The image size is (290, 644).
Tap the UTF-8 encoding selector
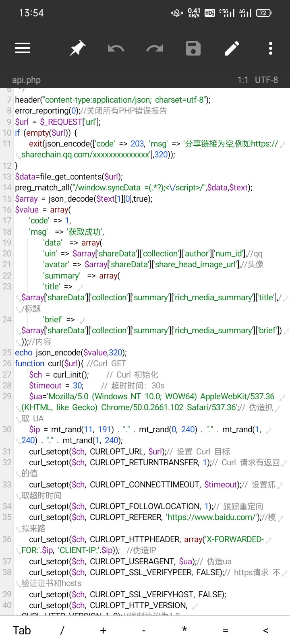point(266,80)
